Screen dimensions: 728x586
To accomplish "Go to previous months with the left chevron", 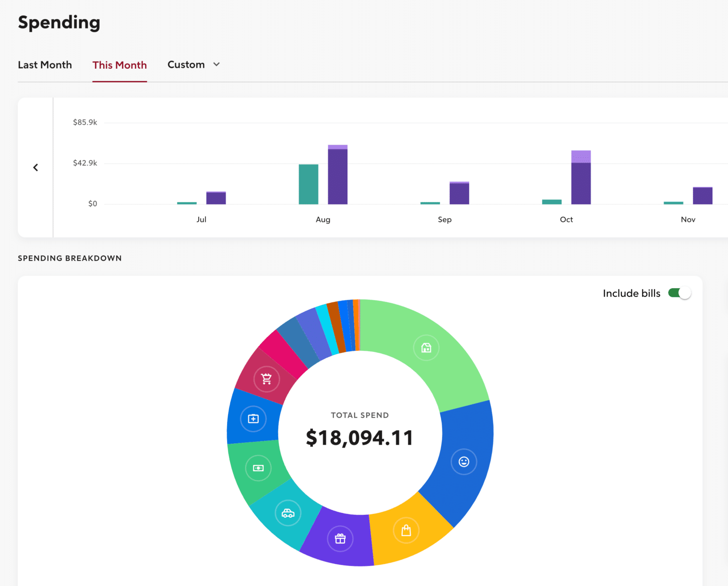I will click(x=36, y=167).
